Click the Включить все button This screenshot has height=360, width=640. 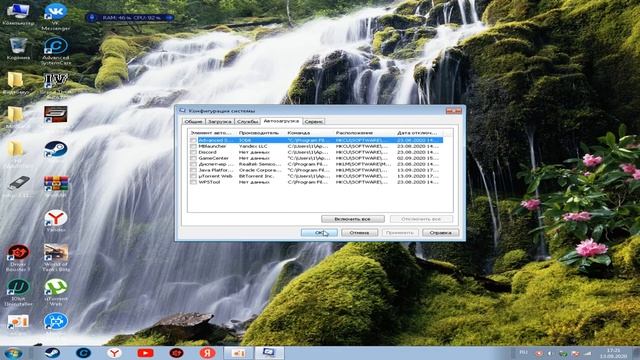(353, 219)
